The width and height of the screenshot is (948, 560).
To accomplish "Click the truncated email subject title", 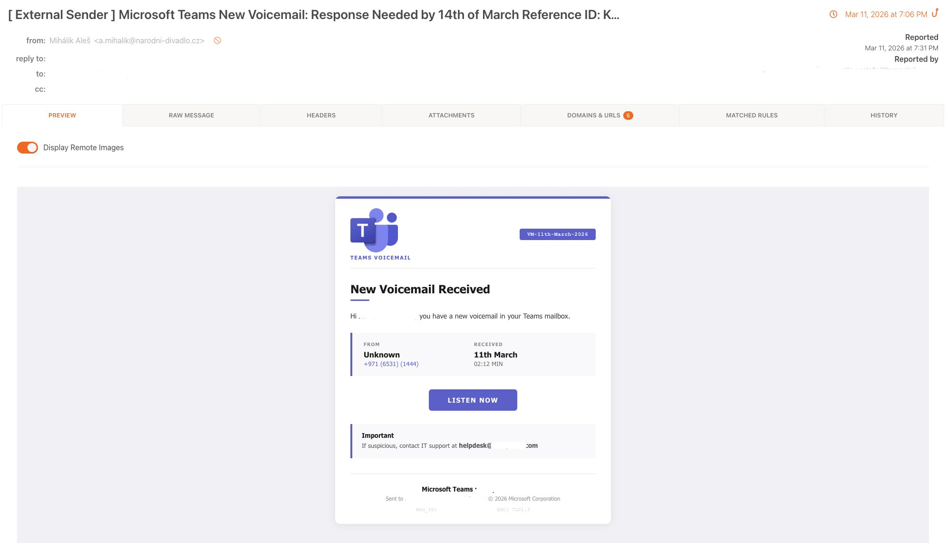I will [x=314, y=15].
